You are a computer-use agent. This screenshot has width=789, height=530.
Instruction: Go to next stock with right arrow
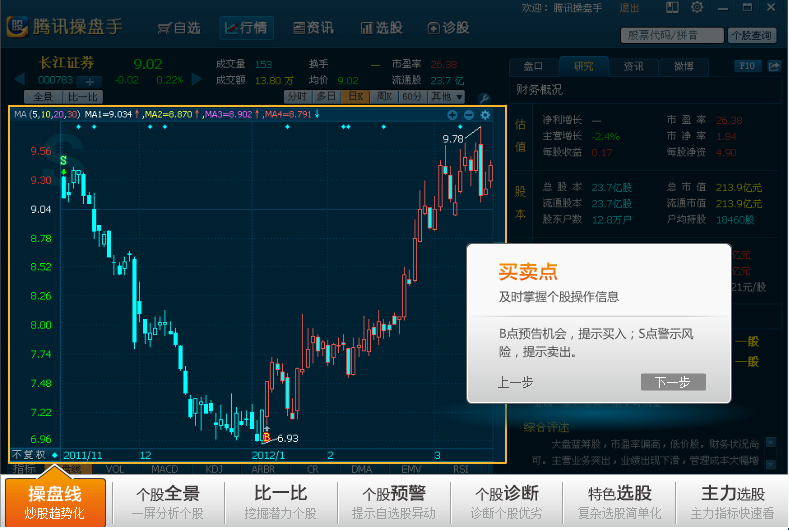(197, 80)
